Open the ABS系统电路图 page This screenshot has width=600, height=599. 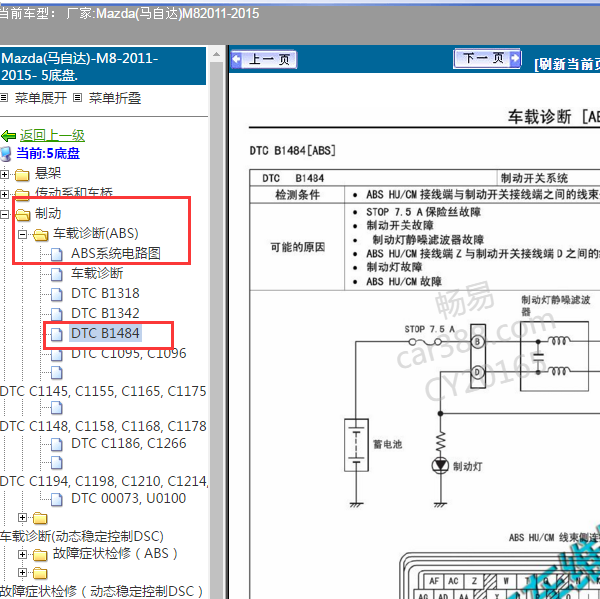[116, 253]
